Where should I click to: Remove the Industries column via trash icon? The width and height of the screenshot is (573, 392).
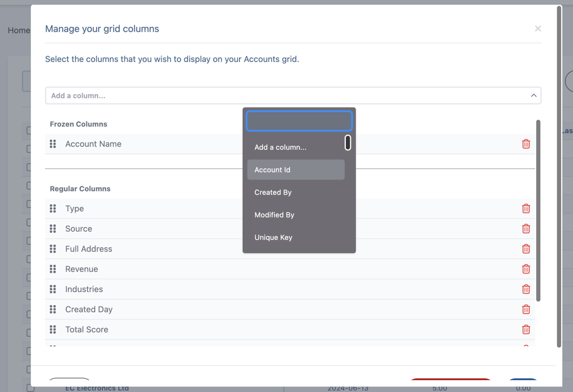[x=526, y=289]
